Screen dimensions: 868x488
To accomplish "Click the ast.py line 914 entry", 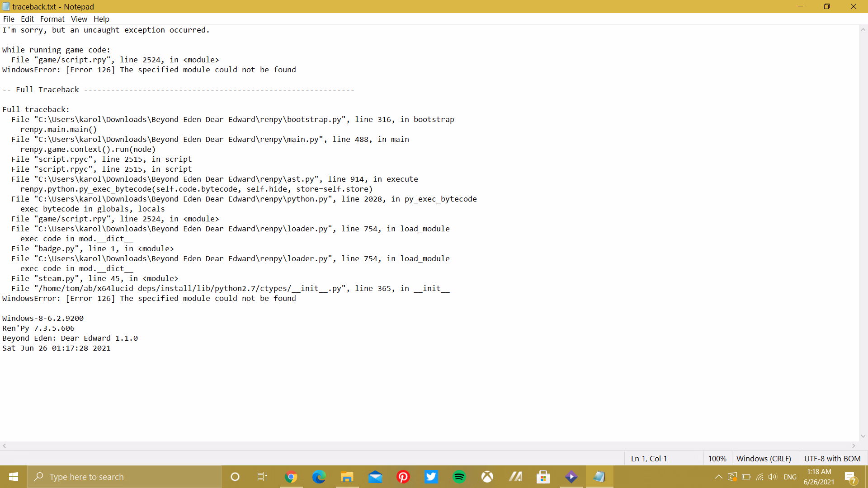I will coord(215,179).
